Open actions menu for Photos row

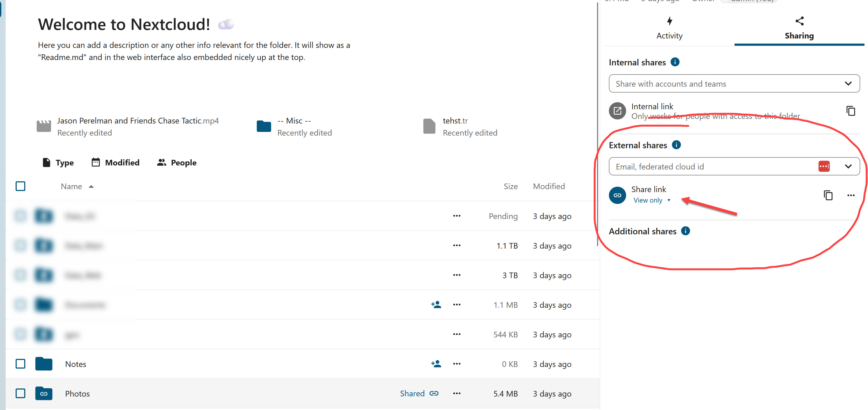pos(457,394)
